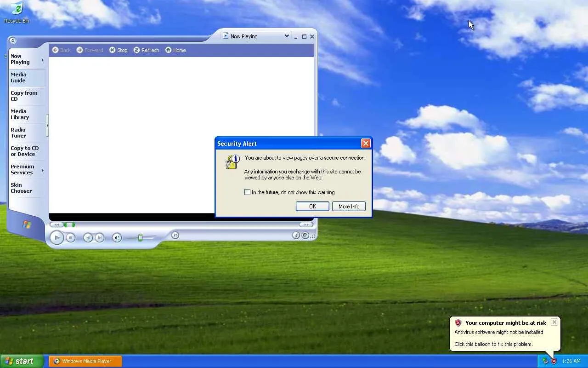Open the Media Guide tab

27,77
